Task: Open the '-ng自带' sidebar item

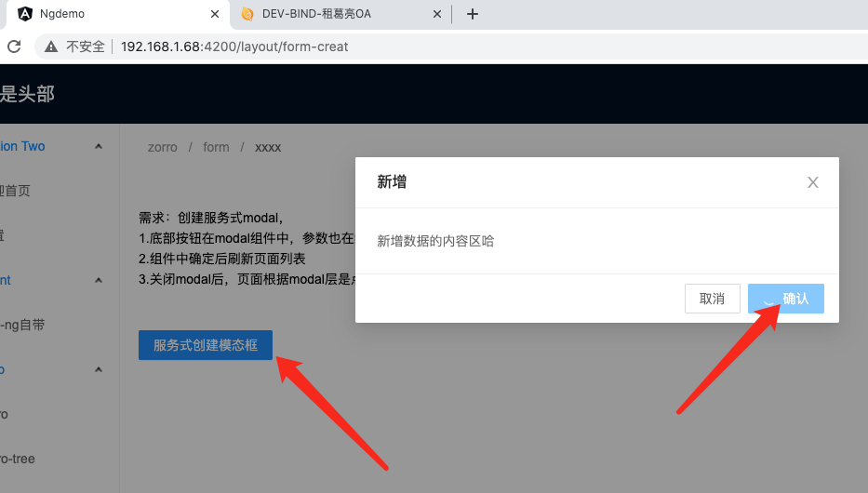Action: point(22,325)
